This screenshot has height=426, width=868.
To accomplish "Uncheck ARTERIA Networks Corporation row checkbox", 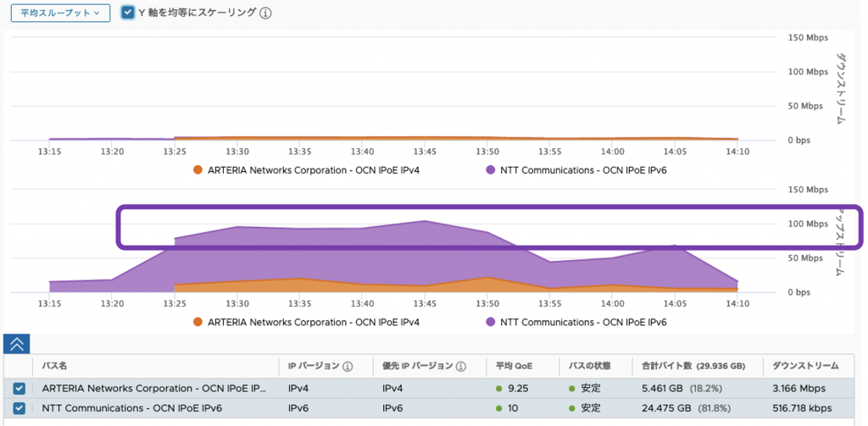I will pyautogui.click(x=19, y=389).
